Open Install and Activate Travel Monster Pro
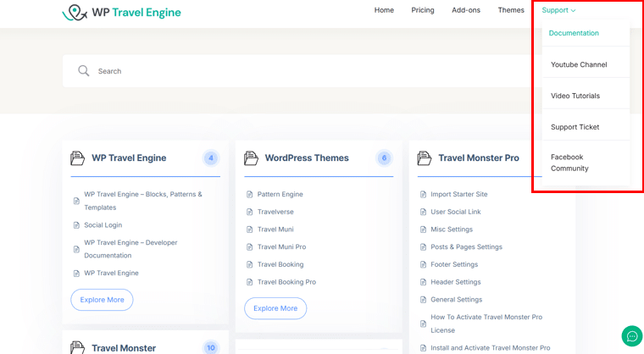The height and width of the screenshot is (354, 644). pos(491,348)
